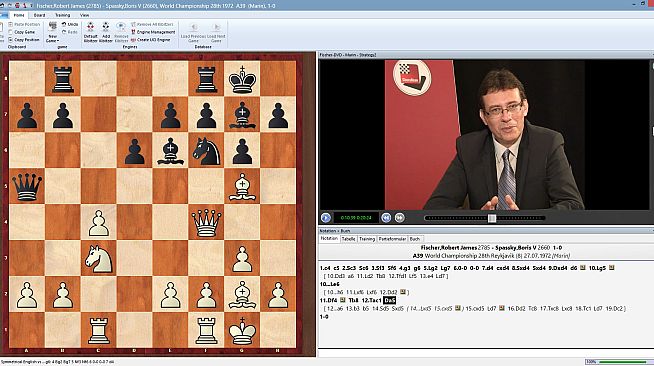Image resolution: width=654 pixels, height=366 pixels.
Task: Click the black bishop on g7
Action: (242, 115)
